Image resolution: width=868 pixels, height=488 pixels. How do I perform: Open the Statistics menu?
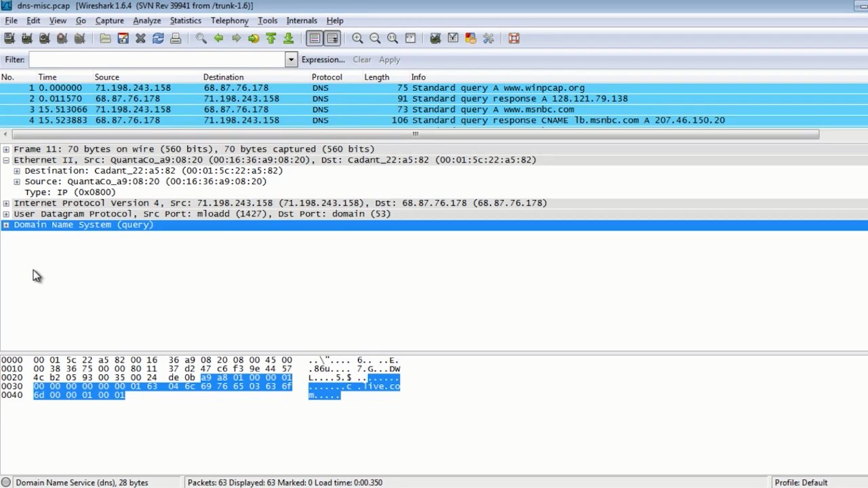pyautogui.click(x=185, y=21)
